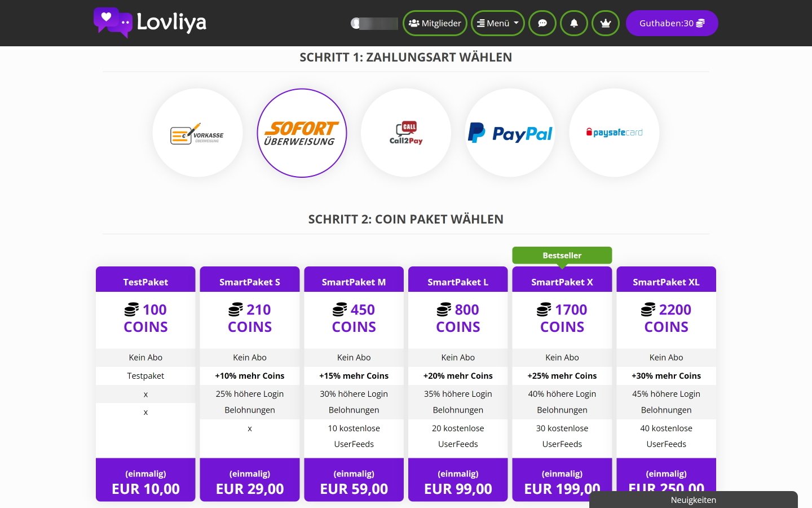
Task: Buy SmartPaket M for EUR 59,00
Action: [354, 480]
